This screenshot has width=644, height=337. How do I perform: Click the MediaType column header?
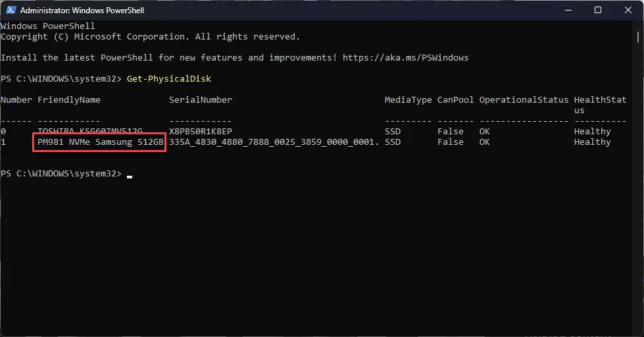[409, 100]
